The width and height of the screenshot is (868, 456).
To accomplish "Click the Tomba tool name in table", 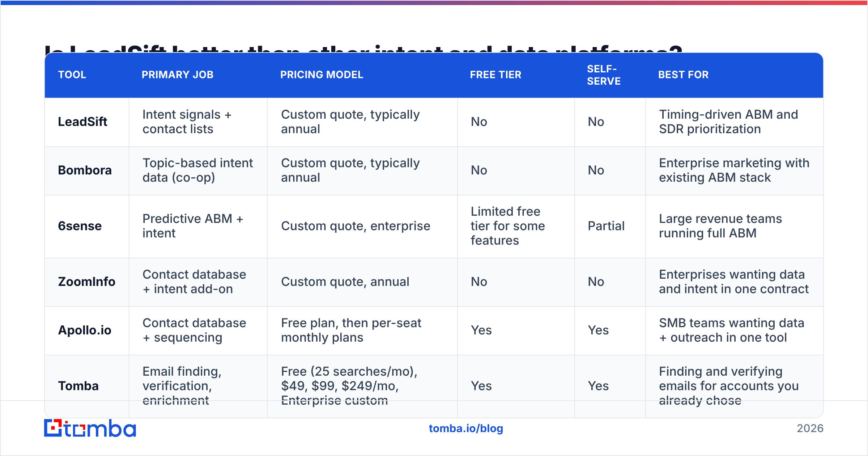I will [x=78, y=386].
